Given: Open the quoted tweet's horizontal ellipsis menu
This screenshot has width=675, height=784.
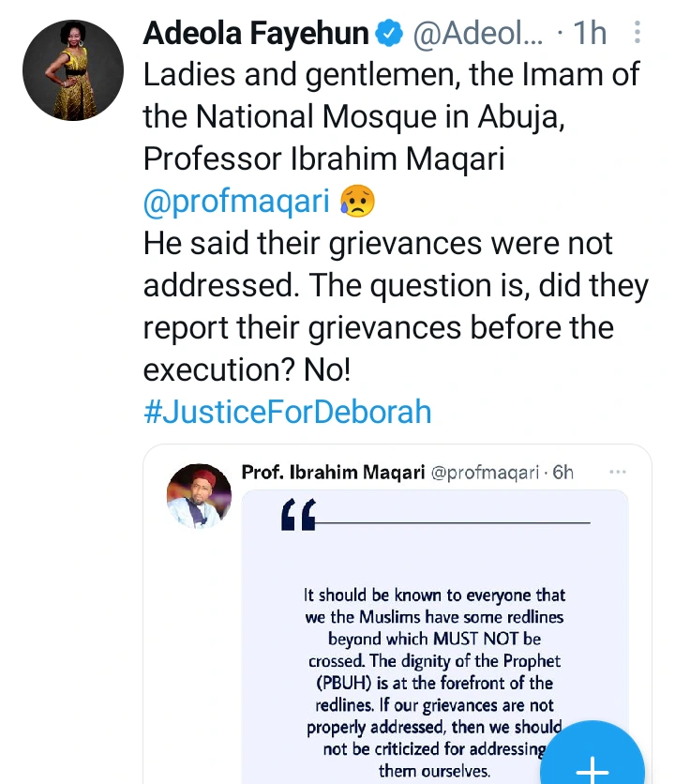Looking at the screenshot, I should [x=617, y=471].
